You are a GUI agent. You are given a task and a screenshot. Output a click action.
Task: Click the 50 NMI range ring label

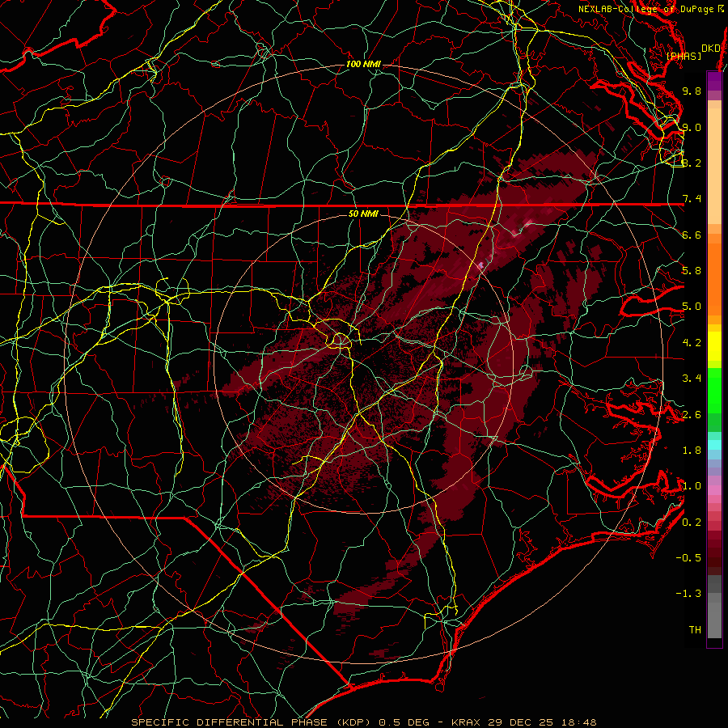pyautogui.click(x=363, y=214)
